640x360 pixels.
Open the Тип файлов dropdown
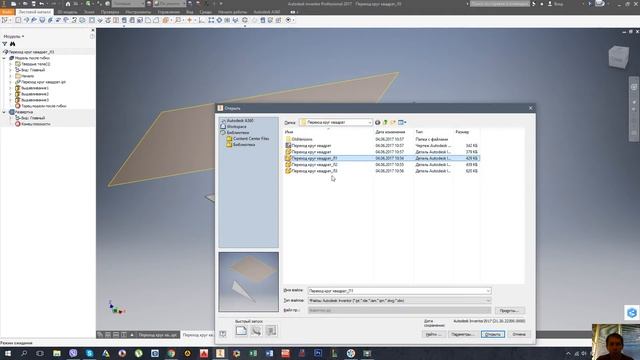[x=488, y=300]
